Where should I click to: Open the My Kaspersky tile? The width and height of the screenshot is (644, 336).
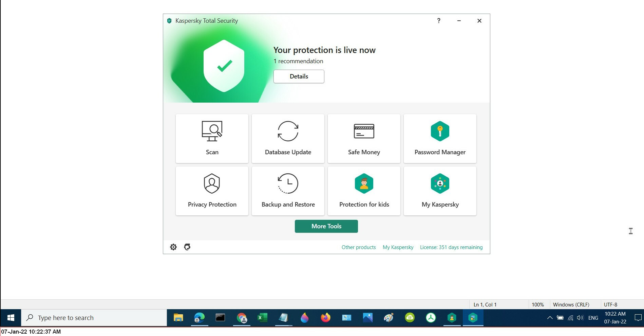tap(440, 191)
